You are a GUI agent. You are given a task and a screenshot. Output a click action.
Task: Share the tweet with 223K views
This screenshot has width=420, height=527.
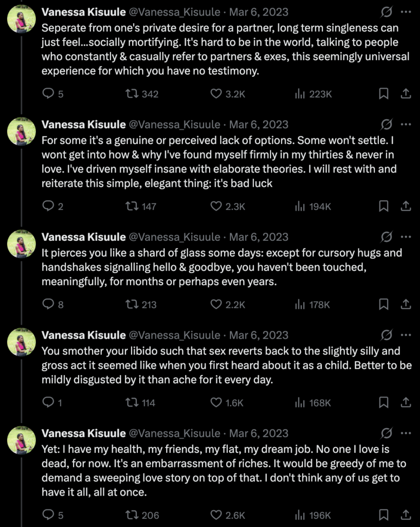point(405,94)
